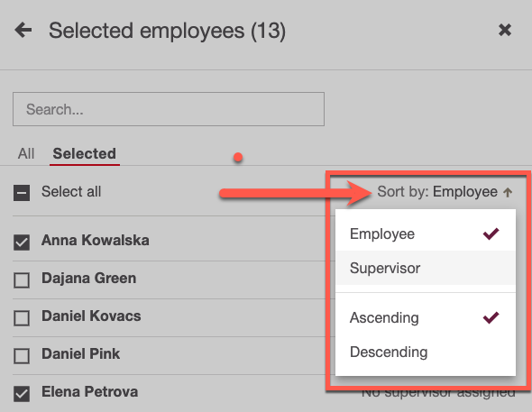Select Supervisor sort option
Viewport: 532px width, 412px height.
pos(426,269)
